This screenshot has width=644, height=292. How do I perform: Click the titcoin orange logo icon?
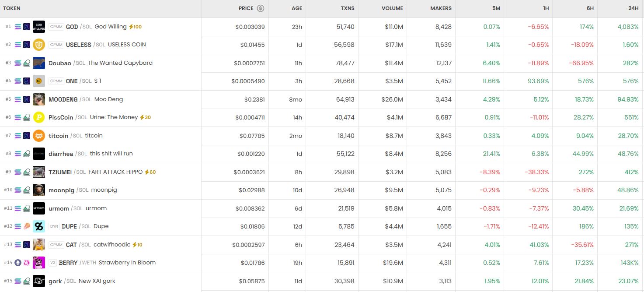tap(39, 136)
